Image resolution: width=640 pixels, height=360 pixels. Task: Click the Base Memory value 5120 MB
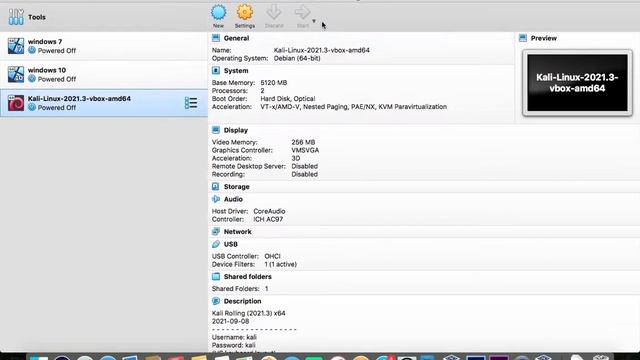click(x=274, y=82)
